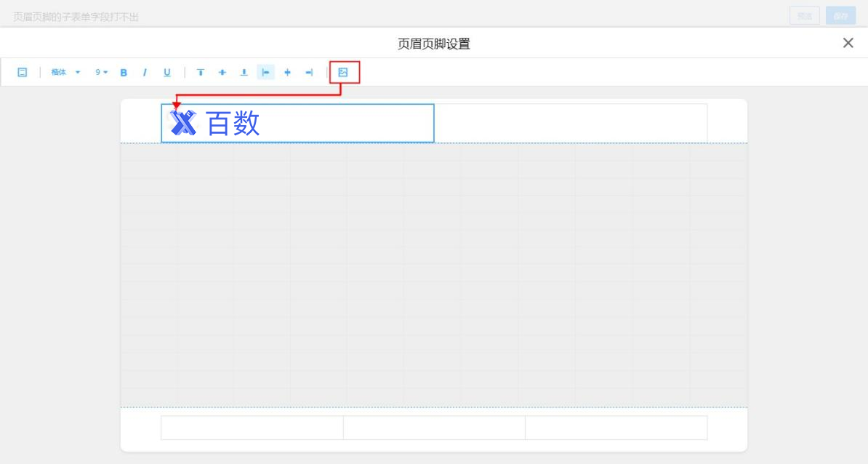Click the left footer cell

click(252, 428)
